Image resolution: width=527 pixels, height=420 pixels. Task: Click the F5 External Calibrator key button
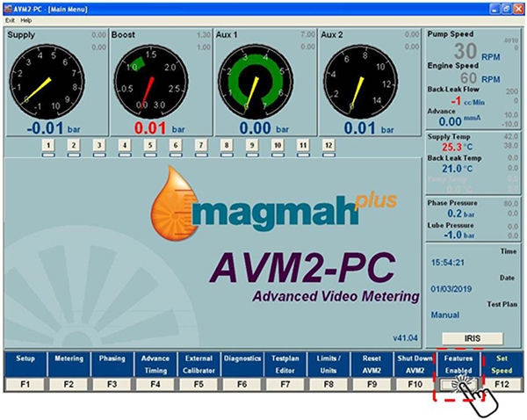[x=199, y=384]
